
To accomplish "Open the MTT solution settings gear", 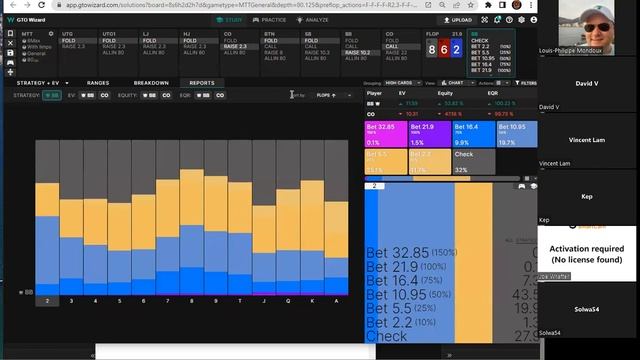I will (x=51, y=34).
